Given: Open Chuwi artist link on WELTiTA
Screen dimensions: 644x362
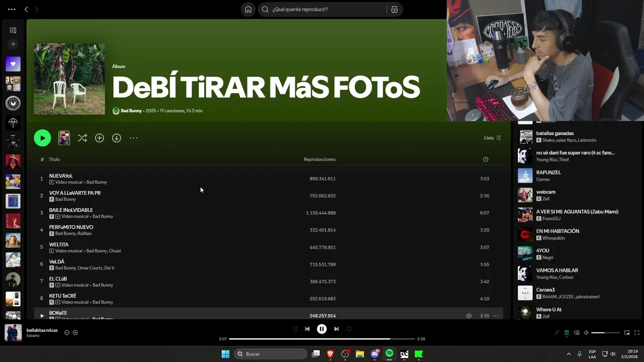Looking at the screenshot, I should [x=115, y=251].
